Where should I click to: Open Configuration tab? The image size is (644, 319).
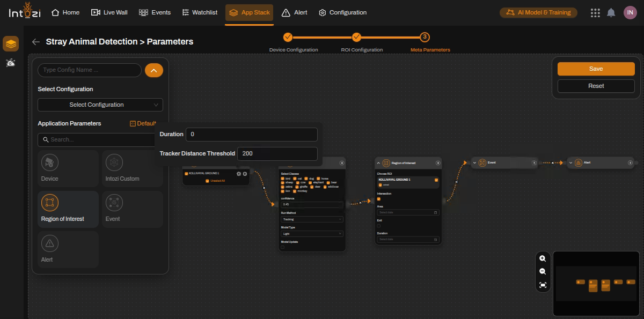click(x=343, y=12)
